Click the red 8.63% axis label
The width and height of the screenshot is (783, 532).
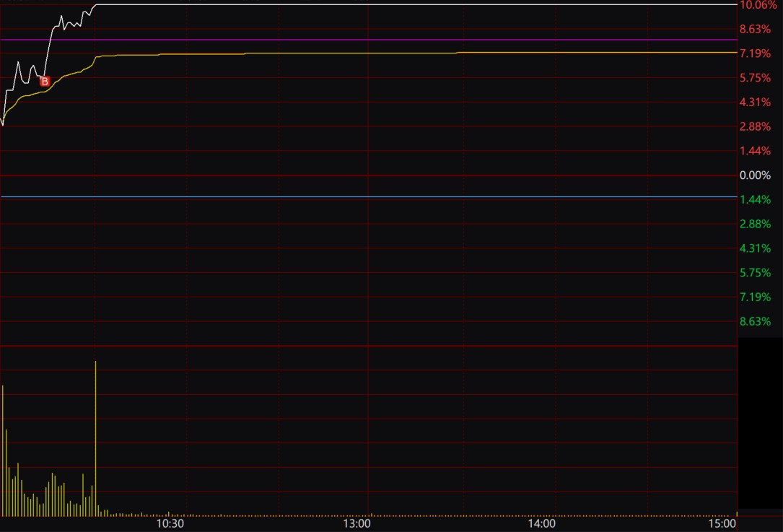(x=756, y=30)
